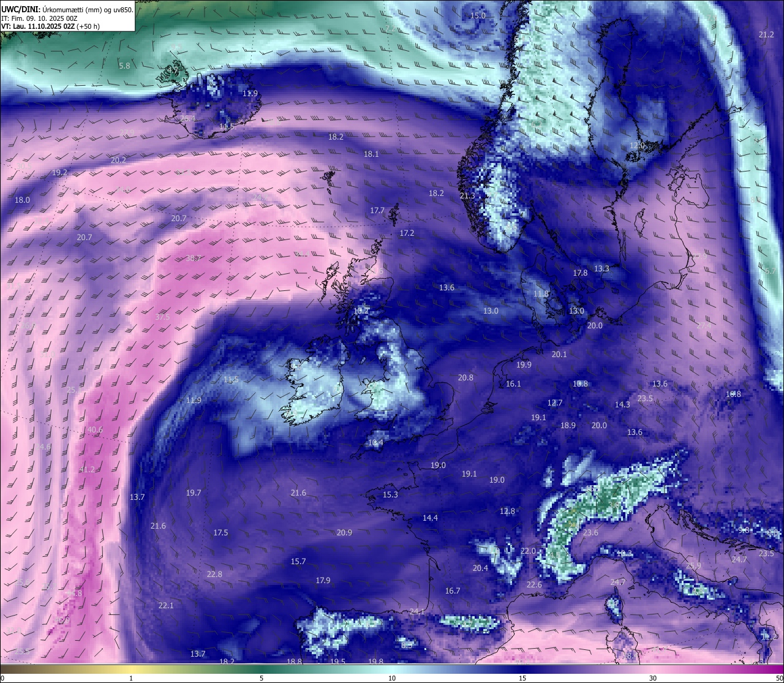
Task: Click the 'UWC/DINI: Úrkomumætti (mm) og uv850.' title
Action: [x=67, y=10]
